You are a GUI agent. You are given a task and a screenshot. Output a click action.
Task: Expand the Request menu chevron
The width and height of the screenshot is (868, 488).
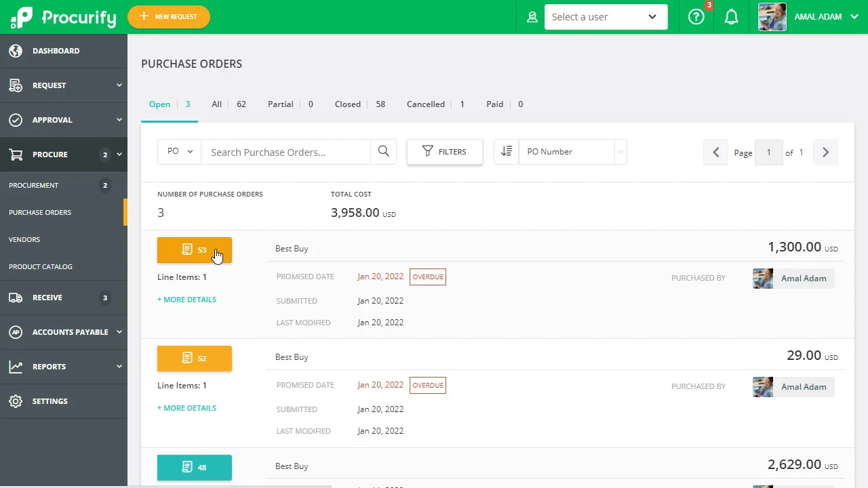coord(119,85)
